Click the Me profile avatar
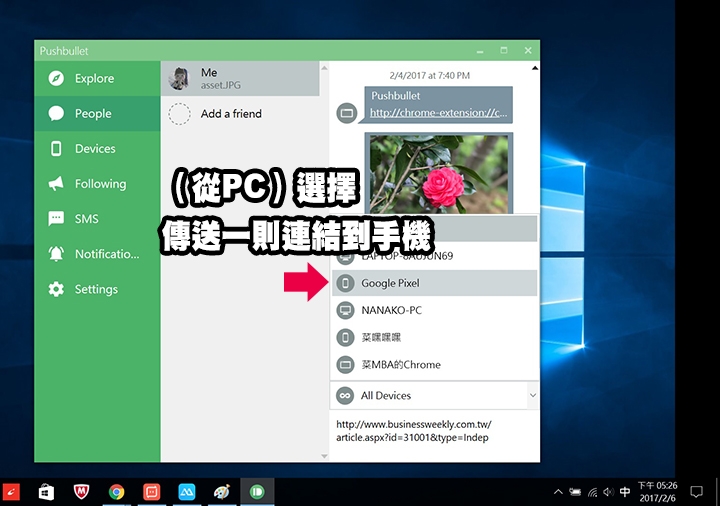Viewport: 720px width, 506px height. coord(179,79)
